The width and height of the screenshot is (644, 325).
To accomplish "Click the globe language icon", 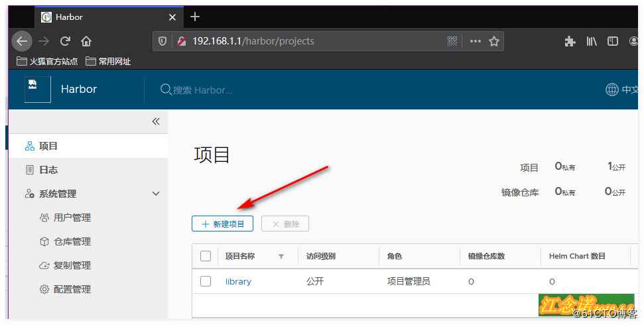I will [612, 90].
